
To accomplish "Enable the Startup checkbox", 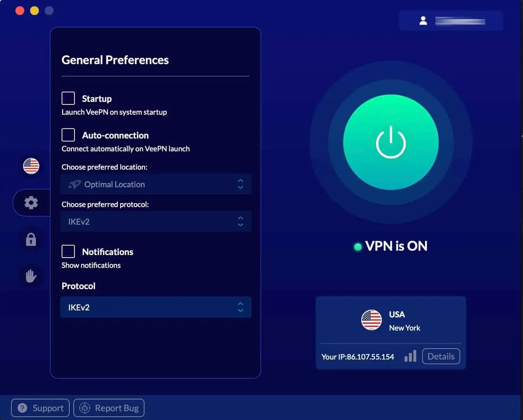I will [x=68, y=98].
